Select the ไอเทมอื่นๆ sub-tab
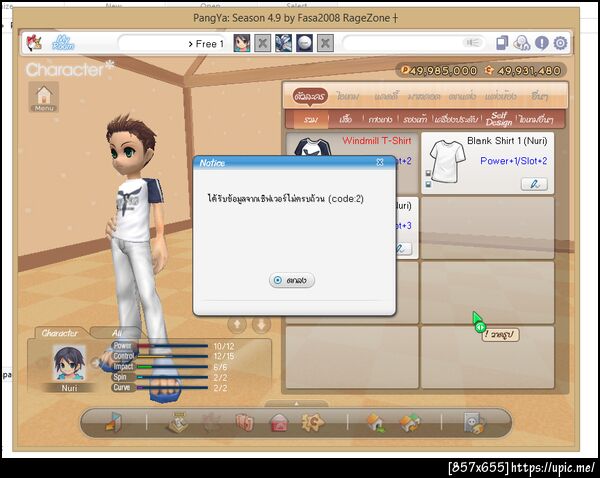The image size is (600, 478). pos(536,119)
